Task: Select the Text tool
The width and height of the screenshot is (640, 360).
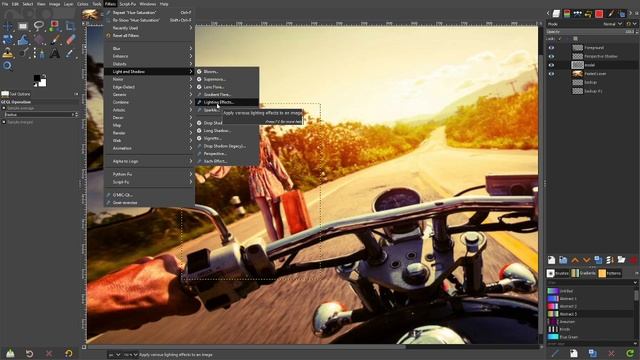Action: (55, 53)
